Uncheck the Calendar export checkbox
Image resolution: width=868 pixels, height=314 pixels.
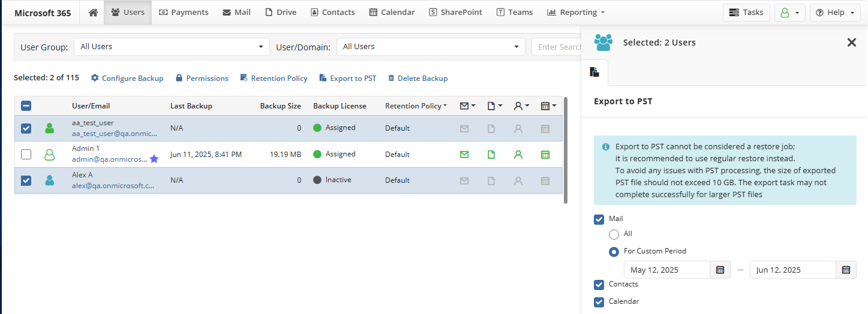tap(599, 302)
